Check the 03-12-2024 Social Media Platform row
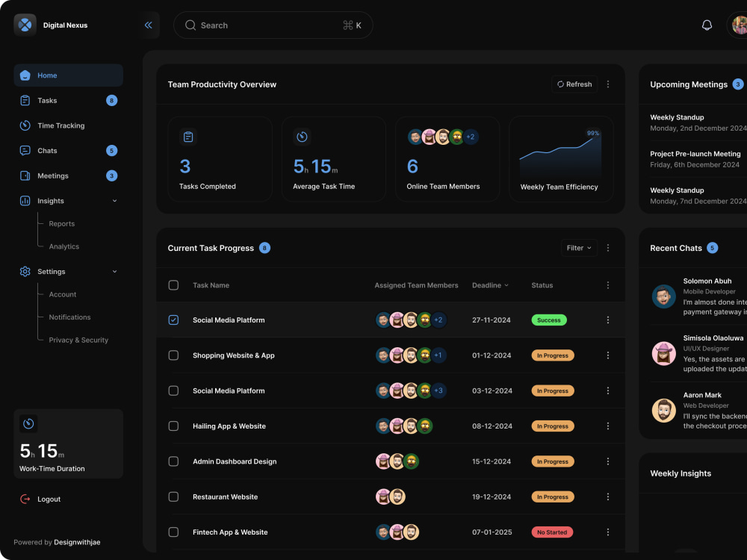Image resolution: width=747 pixels, height=560 pixels. pyautogui.click(x=173, y=391)
